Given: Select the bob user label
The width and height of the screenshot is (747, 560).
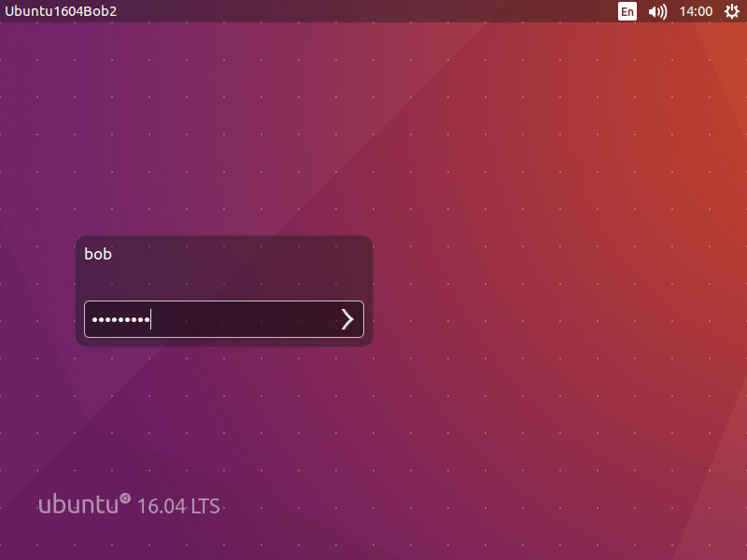Looking at the screenshot, I should click(98, 254).
